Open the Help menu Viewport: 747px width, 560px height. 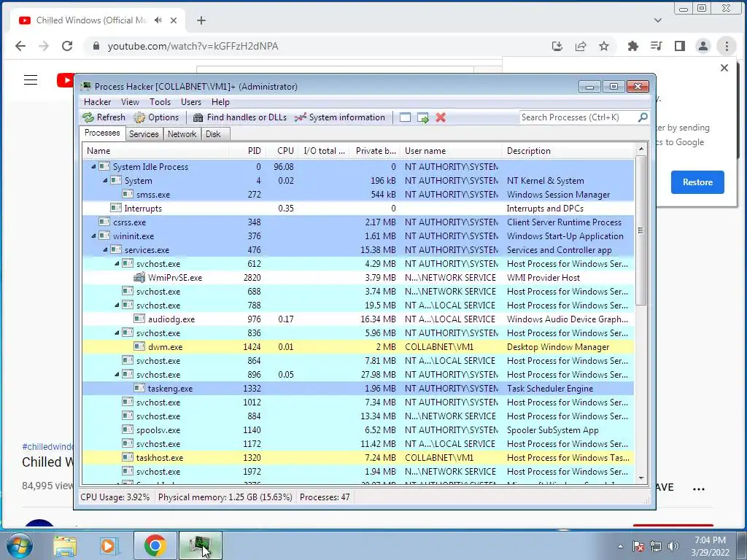pyautogui.click(x=220, y=102)
